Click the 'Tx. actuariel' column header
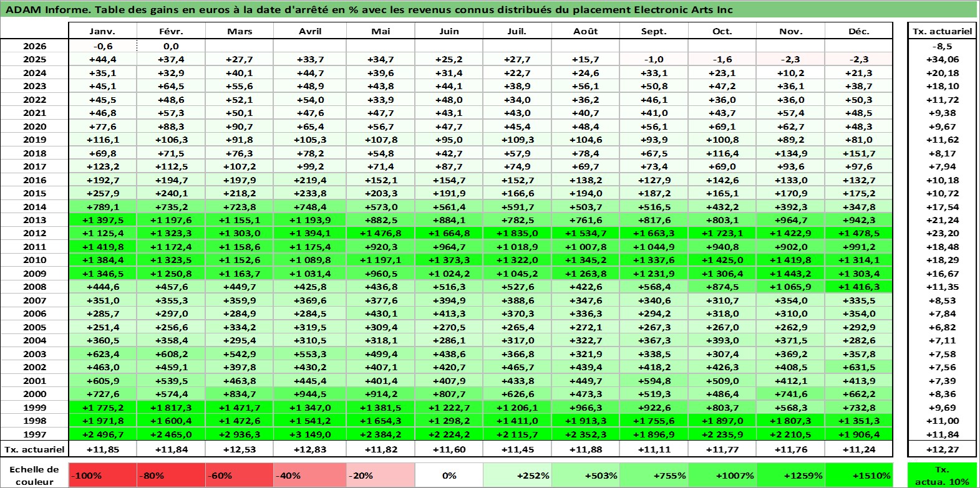980x488 pixels. tap(942, 31)
